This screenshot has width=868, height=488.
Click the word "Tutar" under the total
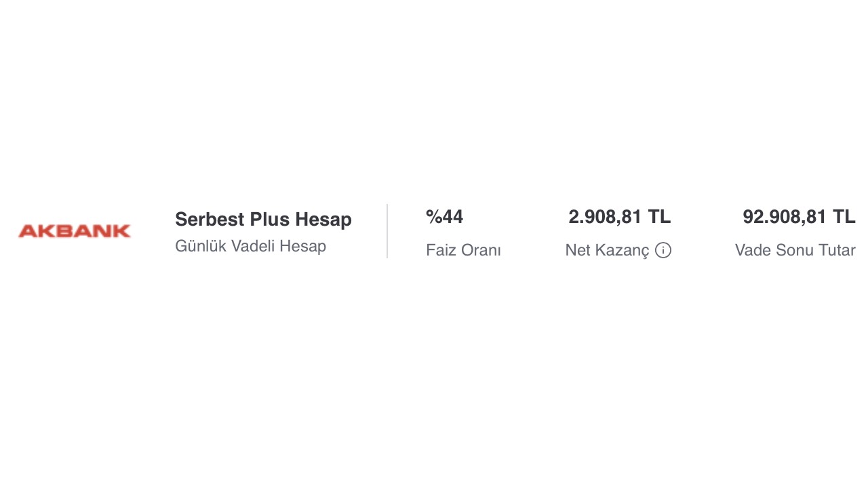[x=836, y=250]
